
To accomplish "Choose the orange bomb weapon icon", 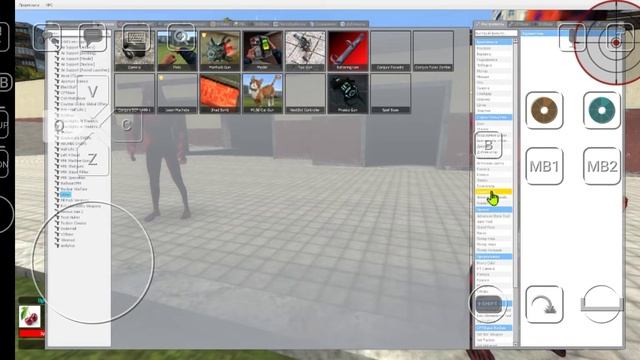I will pyautogui.click(x=220, y=93).
